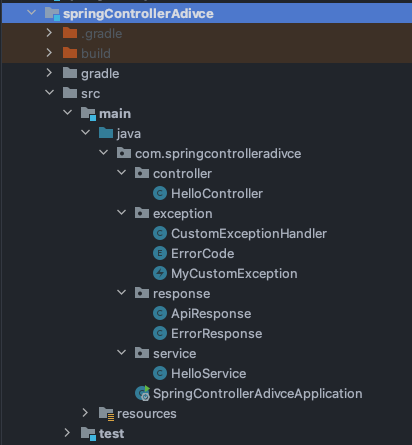Screen dimensions: 412x445
Task: Select the springControllerAdivce root label
Action: click(x=138, y=14)
